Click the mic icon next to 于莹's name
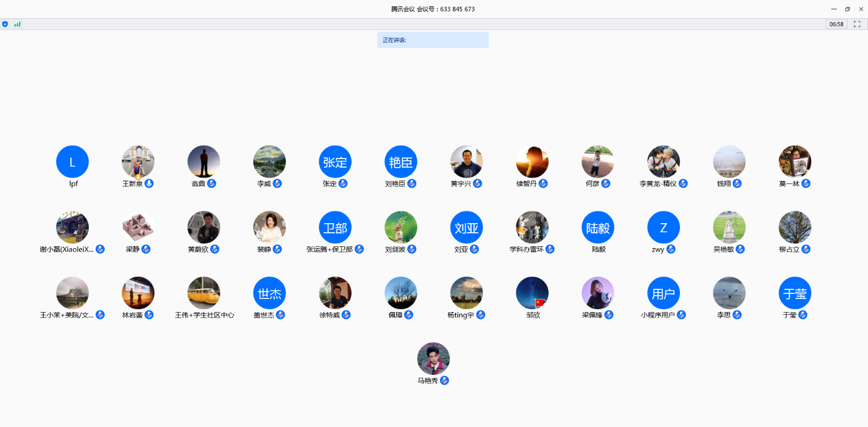This screenshot has height=427, width=868. [x=803, y=315]
